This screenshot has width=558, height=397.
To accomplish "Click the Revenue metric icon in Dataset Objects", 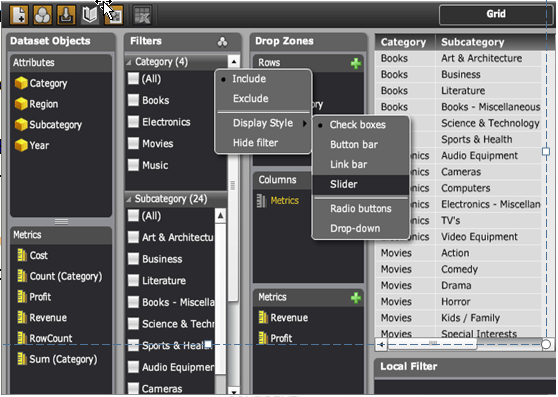I will point(22,317).
